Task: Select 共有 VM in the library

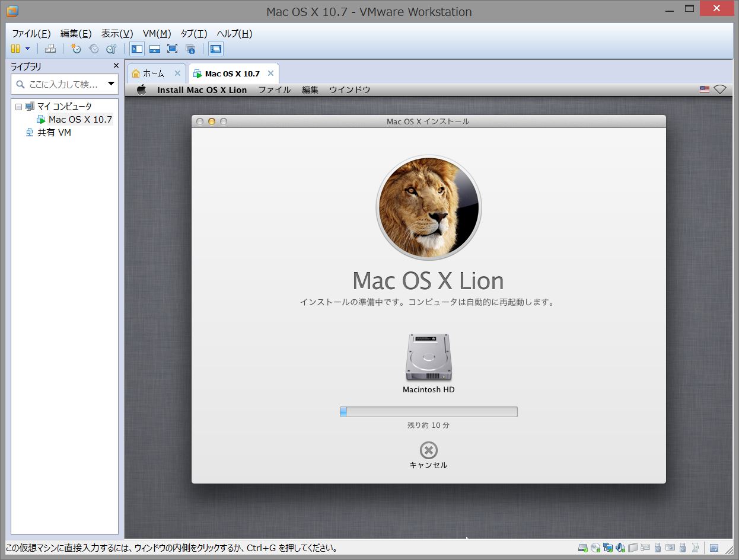Action: coord(54,133)
